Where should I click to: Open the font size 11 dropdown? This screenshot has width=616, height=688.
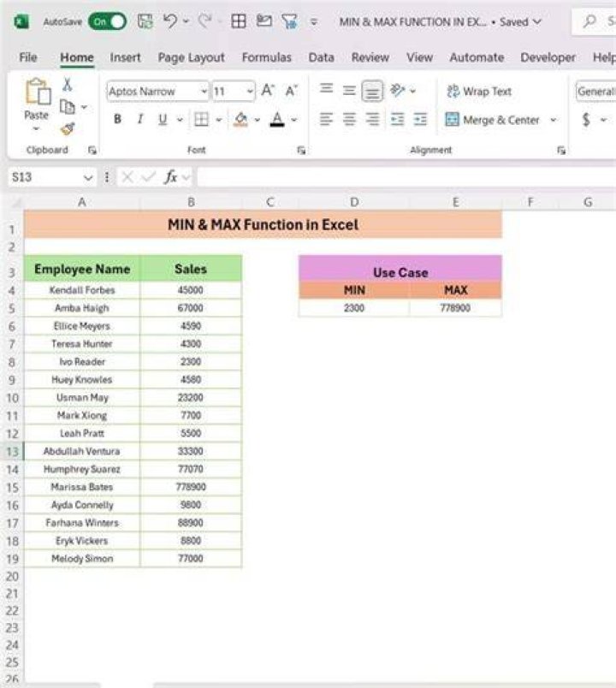coord(250,92)
